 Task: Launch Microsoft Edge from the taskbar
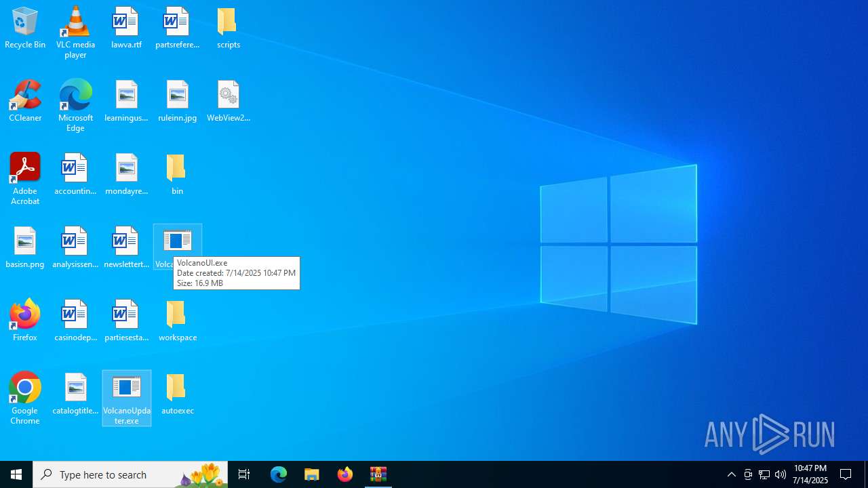coord(279,474)
